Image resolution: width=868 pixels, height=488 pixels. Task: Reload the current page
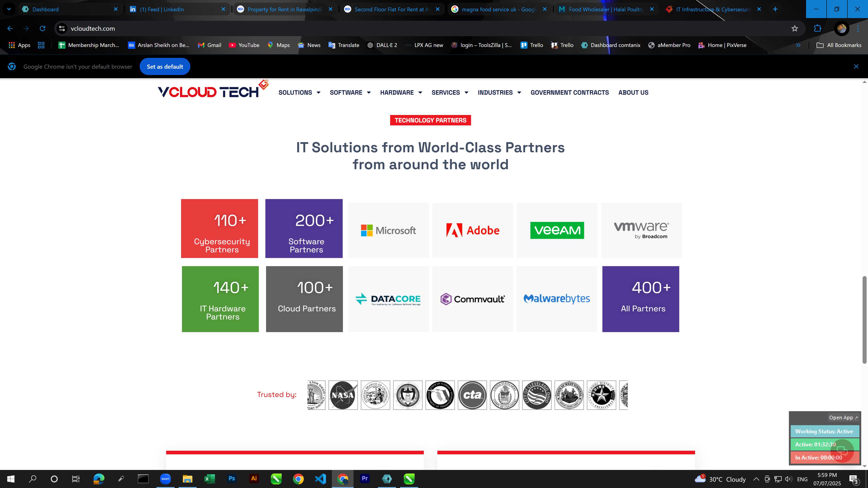[42, 29]
